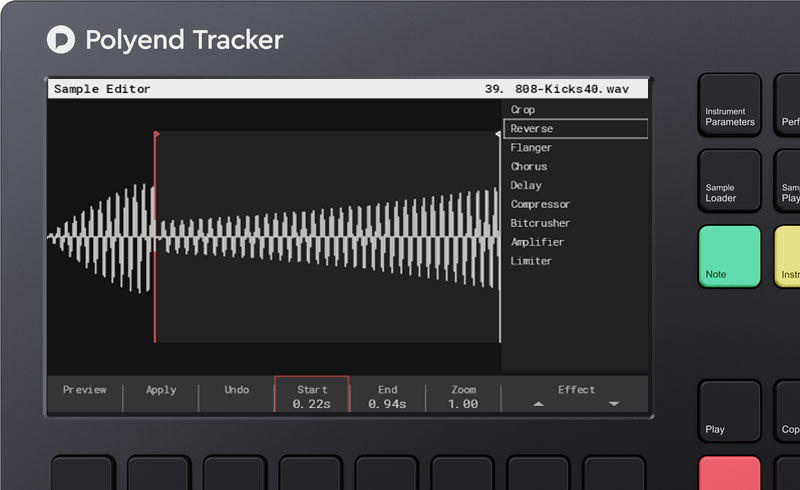Click the Effect up arrow
The height and width of the screenshot is (490, 800).
(538, 404)
